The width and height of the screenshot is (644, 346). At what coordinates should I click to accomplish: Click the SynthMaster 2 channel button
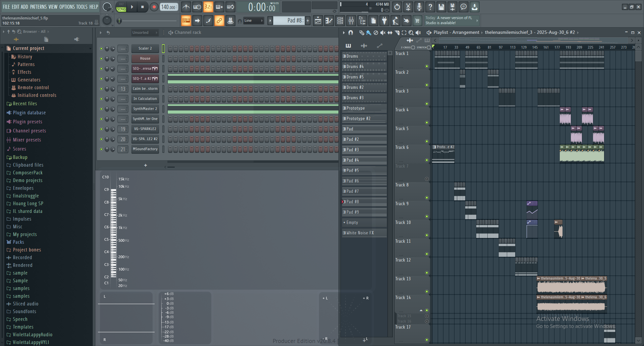145,109
